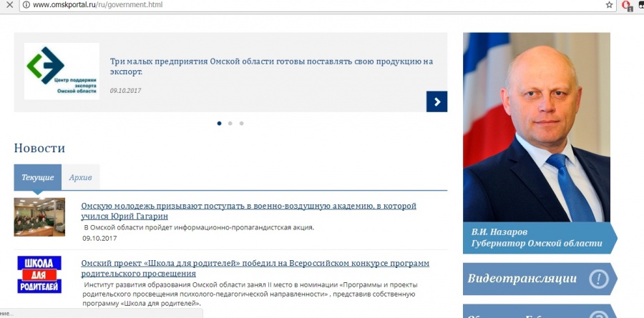This screenshot has width=644, height=318.
Task: Stop page loading with the X button
Action: click(x=9, y=5)
